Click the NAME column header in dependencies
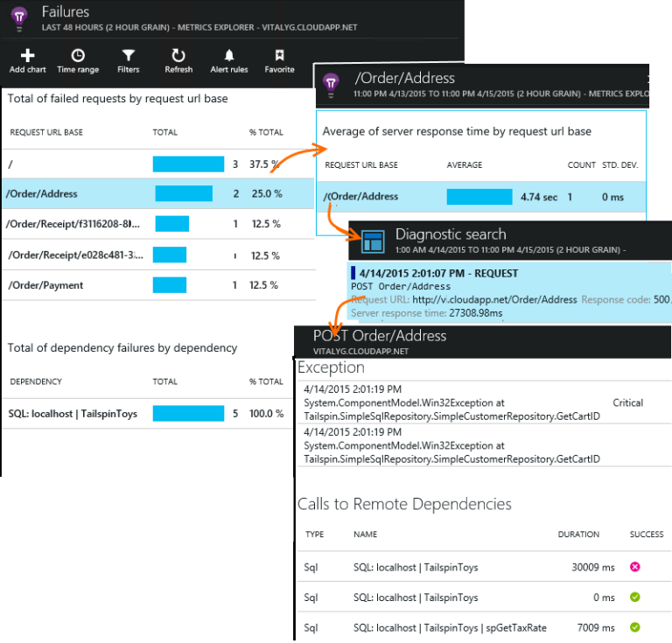This screenshot has width=672, height=643. (365, 535)
